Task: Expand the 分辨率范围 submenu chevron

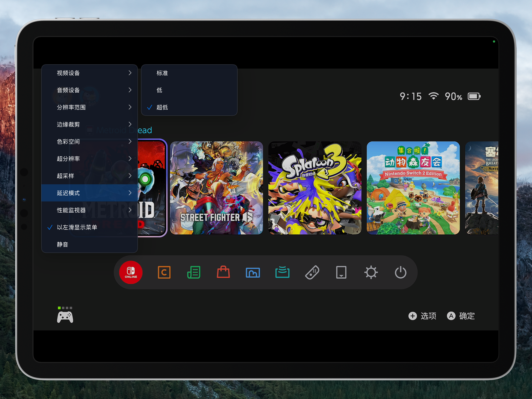Action: [130, 107]
